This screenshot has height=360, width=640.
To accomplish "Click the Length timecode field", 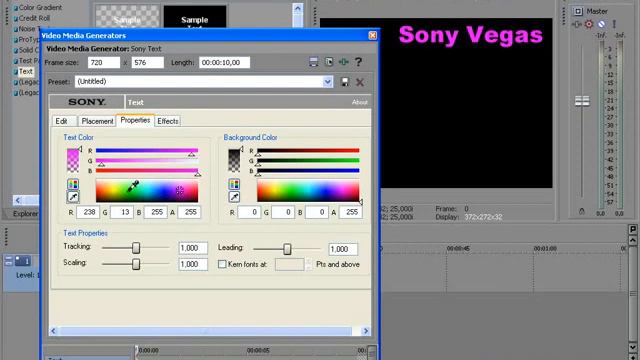I will click(x=224, y=62).
